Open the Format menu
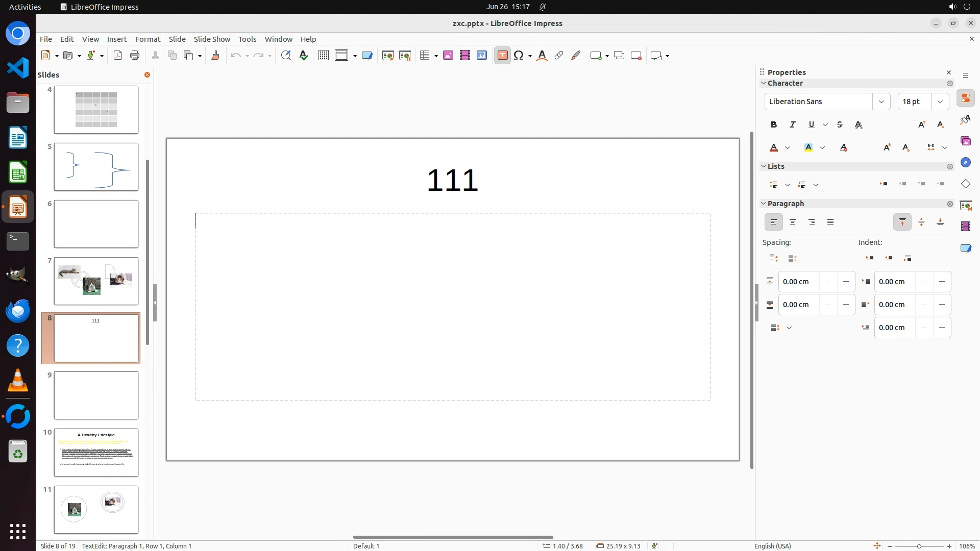Image resolution: width=980 pixels, height=551 pixels. tap(148, 39)
